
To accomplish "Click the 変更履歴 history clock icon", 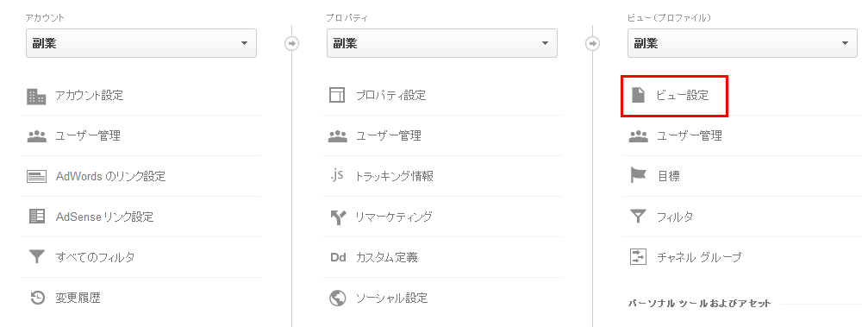I will tap(37, 299).
